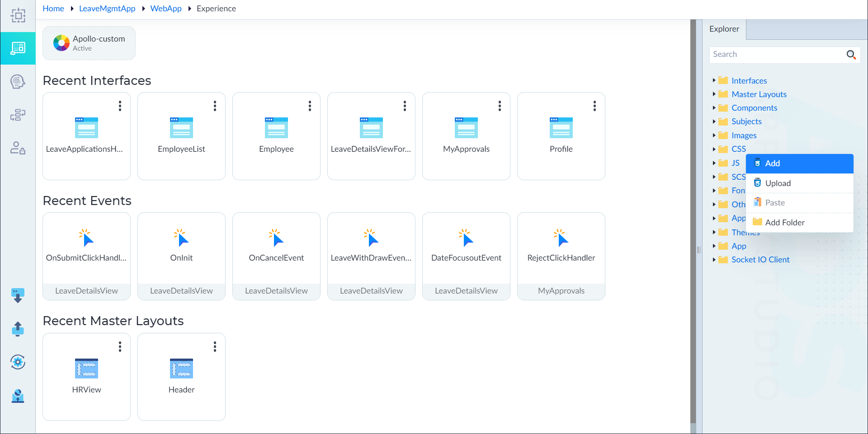The width and height of the screenshot is (868, 434).
Task: Select the Explorer tab
Action: (724, 29)
